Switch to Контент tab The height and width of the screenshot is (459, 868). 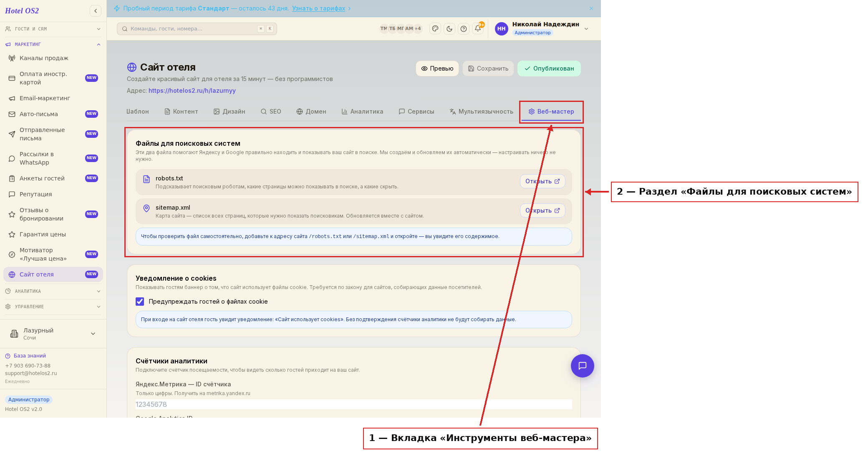[181, 112]
